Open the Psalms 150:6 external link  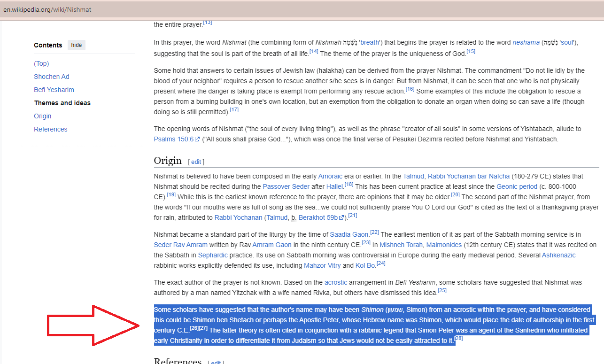pos(177,139)
